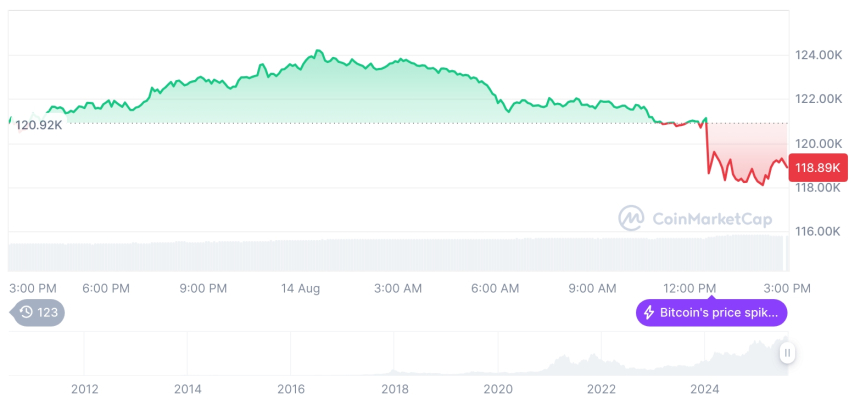Click the gray volume bars below the chart
Screen dimensions: 860x401
(400, 254)
